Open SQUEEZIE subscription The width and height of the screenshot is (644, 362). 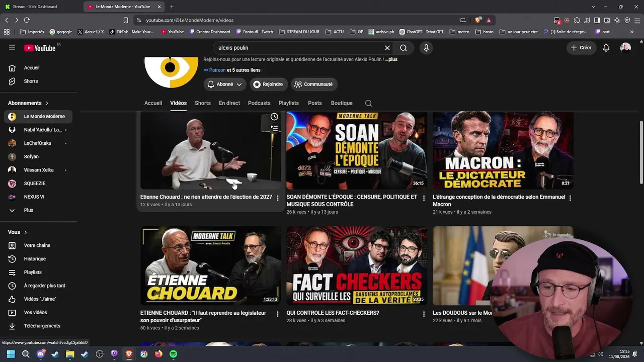38,184
